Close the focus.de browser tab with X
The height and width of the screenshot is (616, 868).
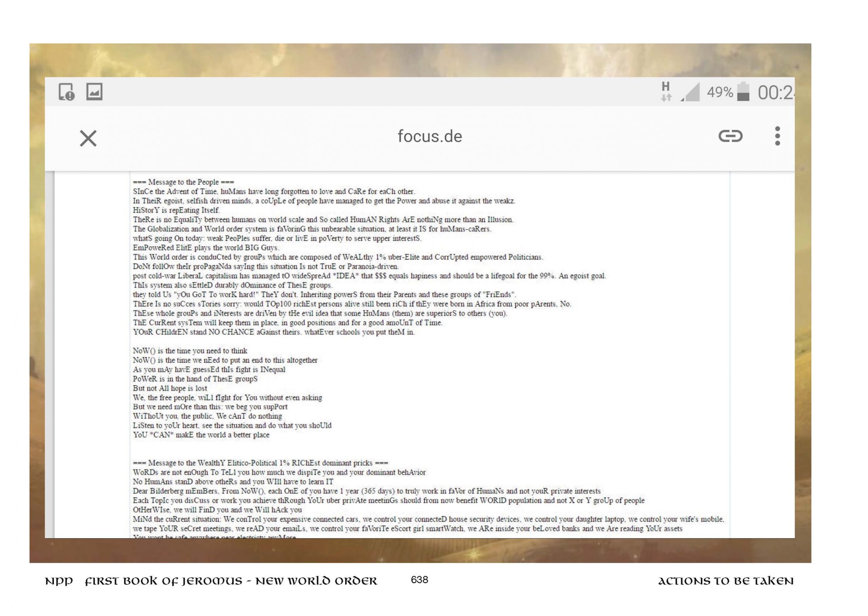tap(88, 138)
